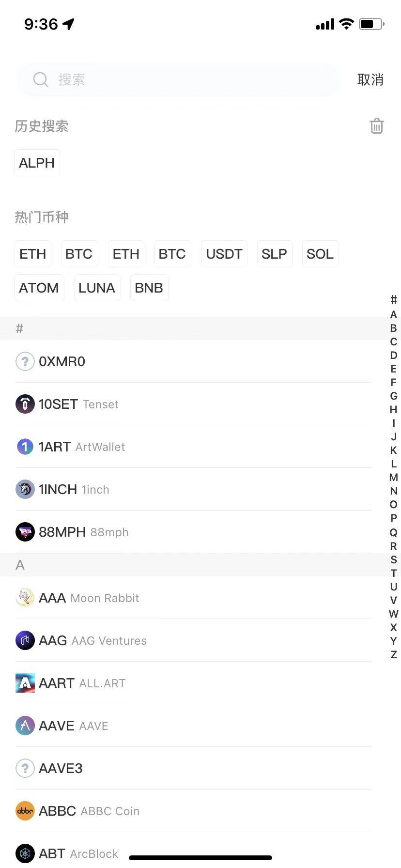Tap the magnifier icon in search bar

[40, 79]
